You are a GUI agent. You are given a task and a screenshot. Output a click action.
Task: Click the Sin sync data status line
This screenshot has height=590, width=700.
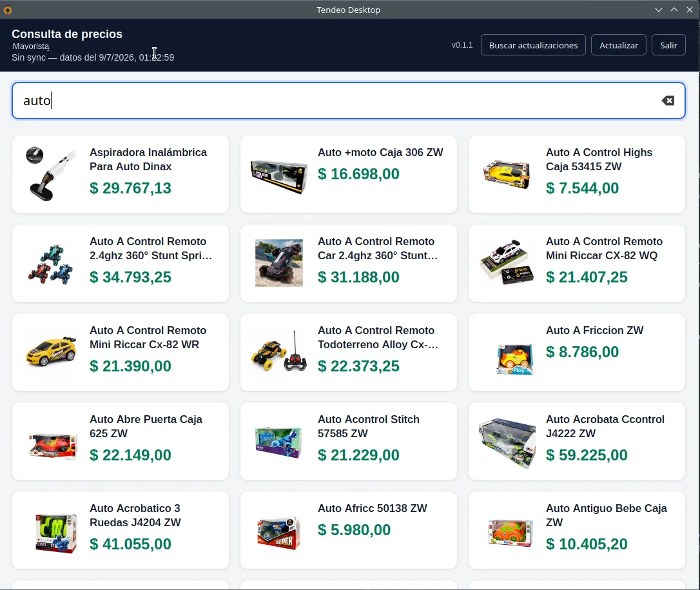coord(93,57)
